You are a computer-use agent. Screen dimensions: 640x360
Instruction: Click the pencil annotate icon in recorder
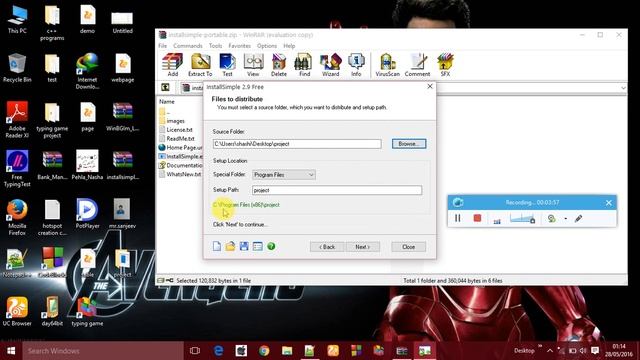coord(578,219)
